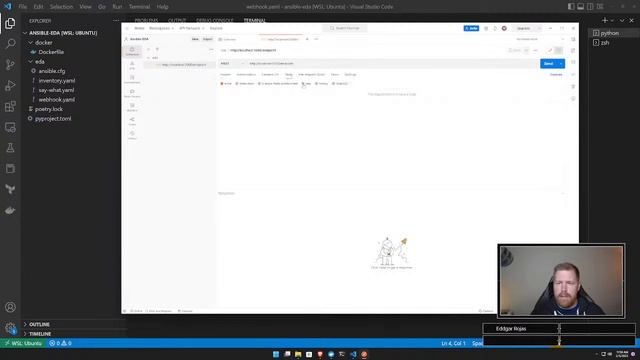The image size is (640, 360).
Task: Open File Explorer from the Windows taskbar
Action: coord(298,354)
